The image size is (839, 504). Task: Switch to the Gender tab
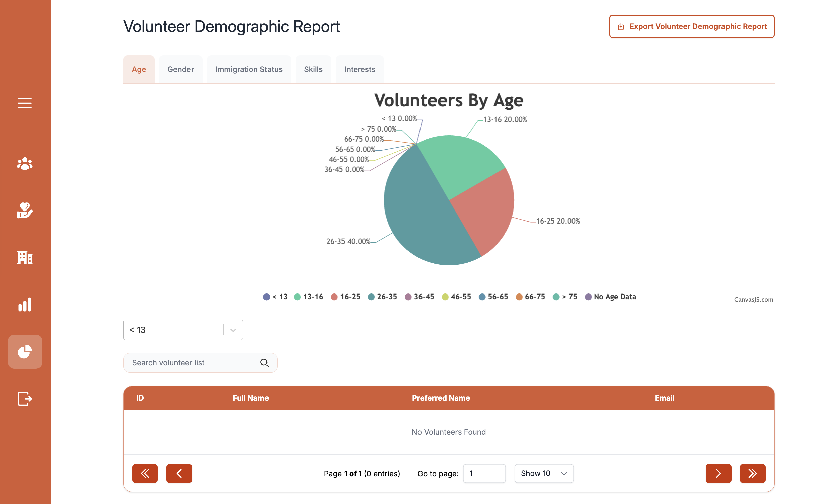click(180, 69)
